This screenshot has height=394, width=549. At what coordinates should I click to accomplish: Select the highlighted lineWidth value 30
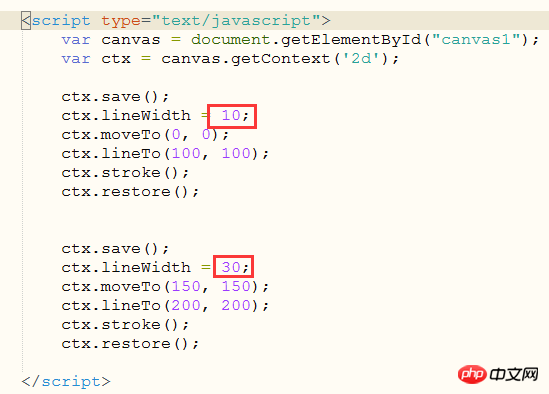click(231, 267)
